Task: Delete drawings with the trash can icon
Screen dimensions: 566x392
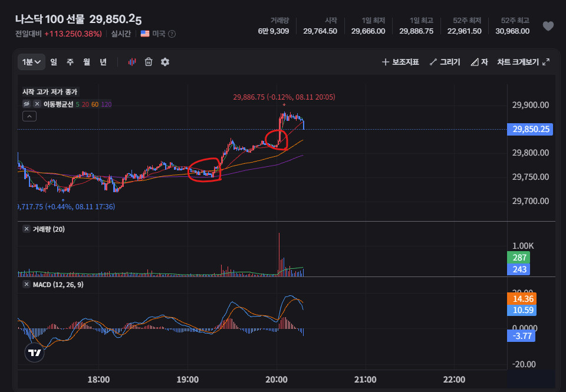Action: [149, 62]
